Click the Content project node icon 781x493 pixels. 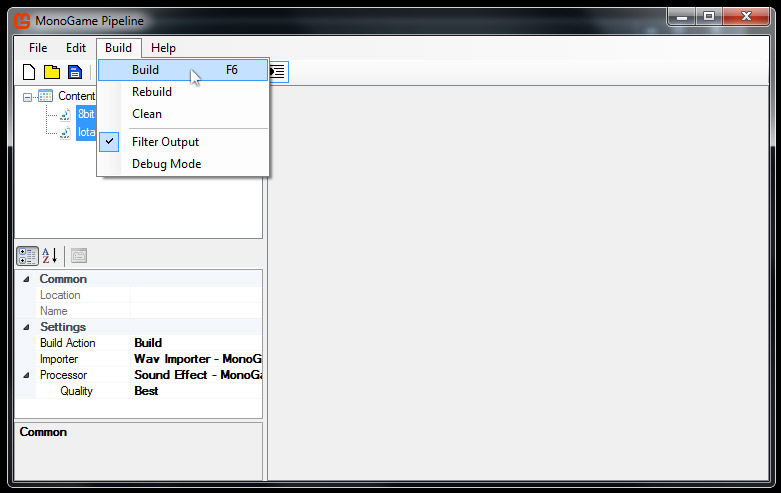pyautogui.click(x=45, y=96)
